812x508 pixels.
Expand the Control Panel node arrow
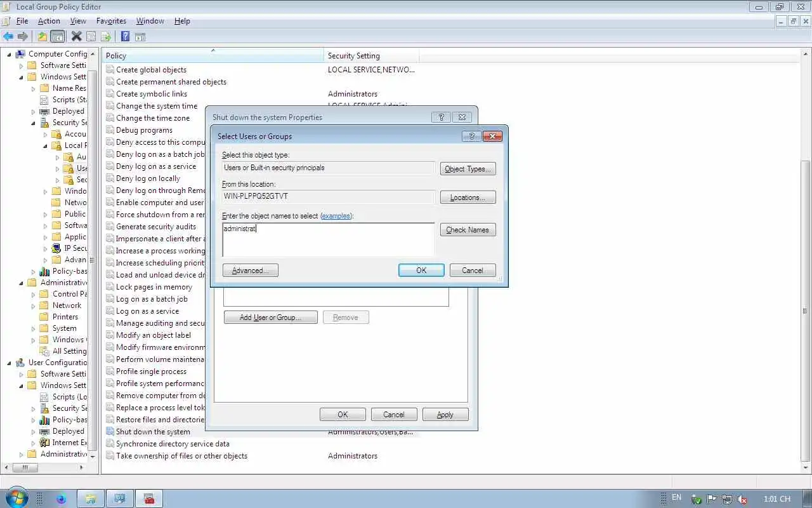[x=34, y=294]
